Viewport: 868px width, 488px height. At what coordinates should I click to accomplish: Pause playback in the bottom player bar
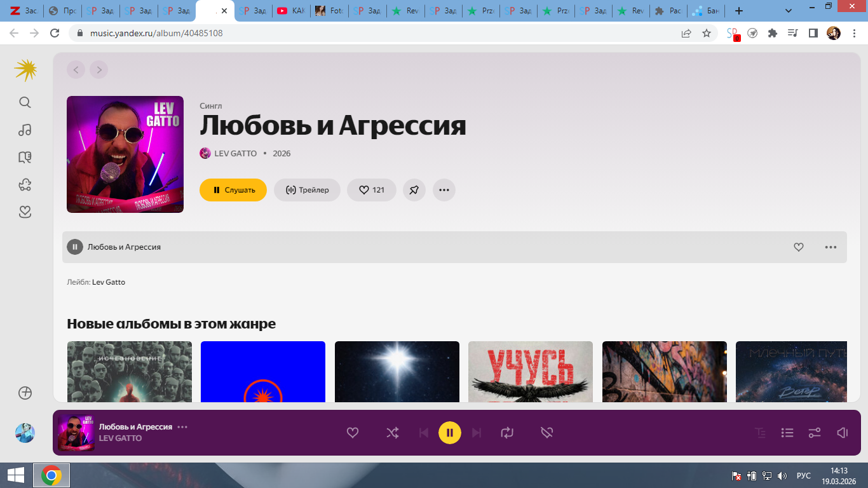[449, 433]
